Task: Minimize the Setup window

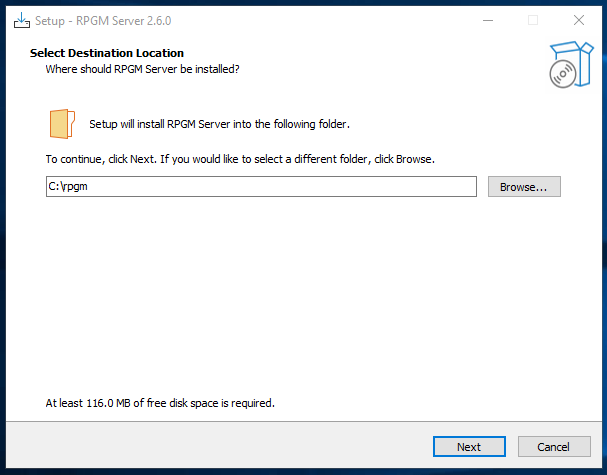Action: (x=487, y=20)
